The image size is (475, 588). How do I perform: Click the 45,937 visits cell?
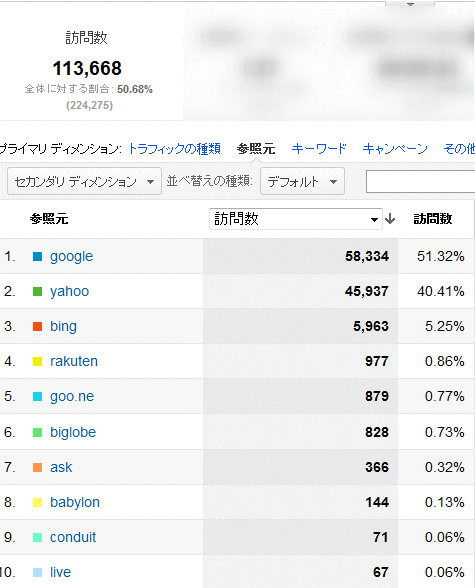point(367,291)
